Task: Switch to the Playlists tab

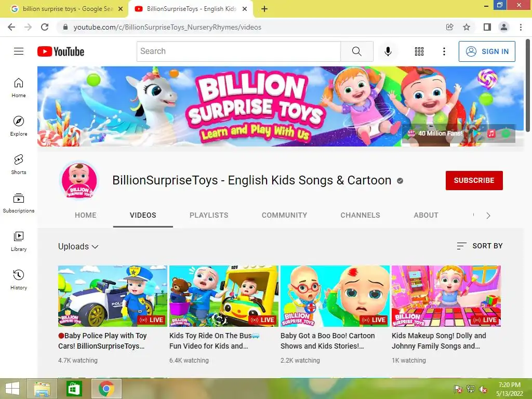Action: tap(209, 216)
